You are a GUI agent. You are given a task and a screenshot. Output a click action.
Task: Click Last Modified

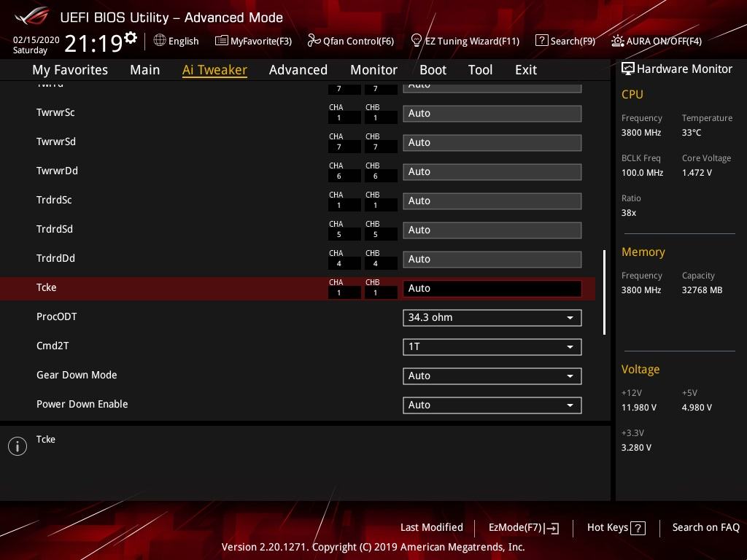coord(432,527)
